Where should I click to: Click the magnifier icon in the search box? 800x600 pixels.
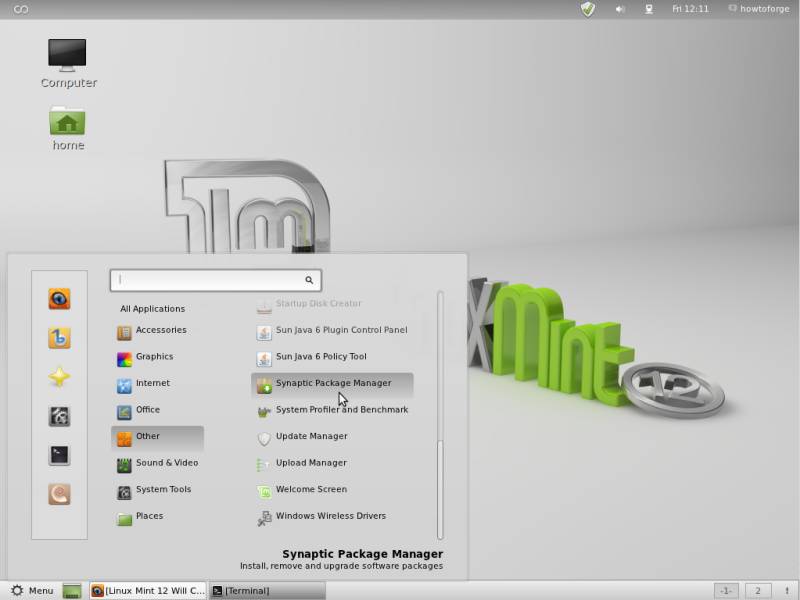point(309,280)
